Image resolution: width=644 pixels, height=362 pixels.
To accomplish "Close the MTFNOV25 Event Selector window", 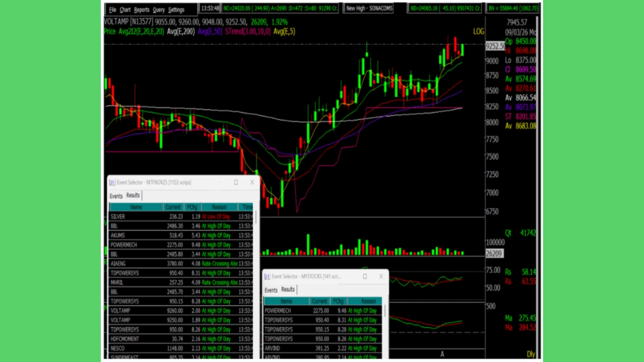I will tap(252, 182).
